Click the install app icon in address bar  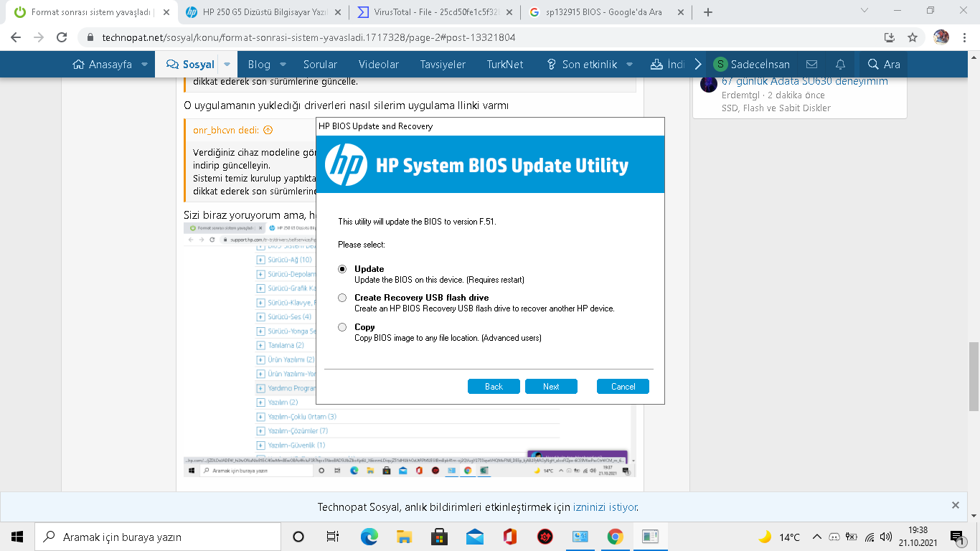coord(890,37)
